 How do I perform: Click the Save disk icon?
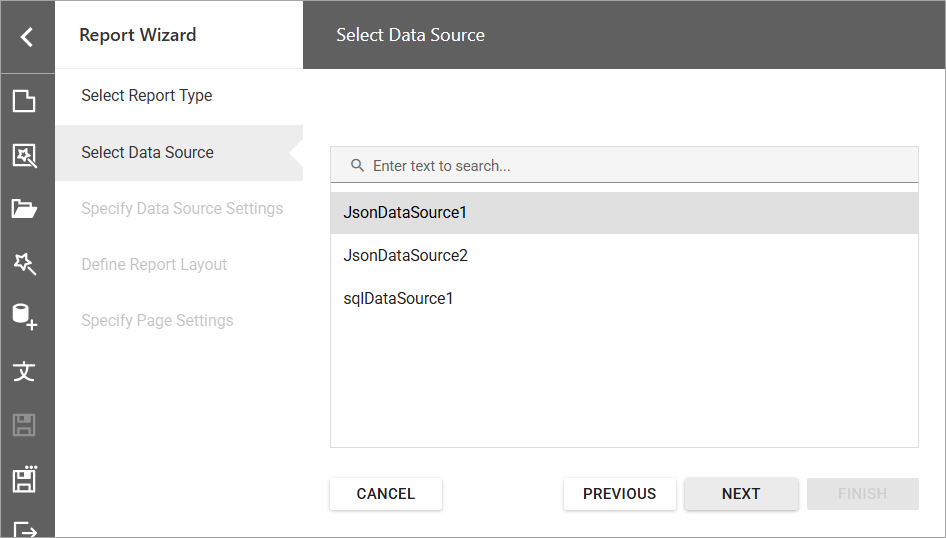[24, 425]
